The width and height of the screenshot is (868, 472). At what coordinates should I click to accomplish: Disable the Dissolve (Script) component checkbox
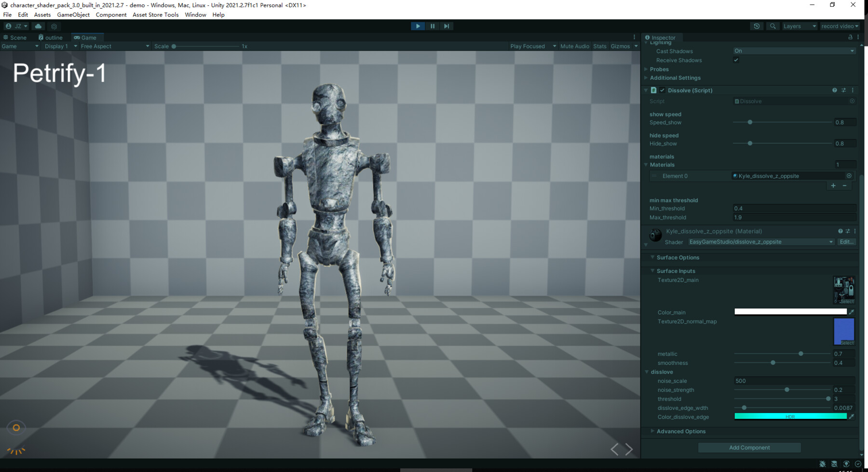tap(662, 90)
